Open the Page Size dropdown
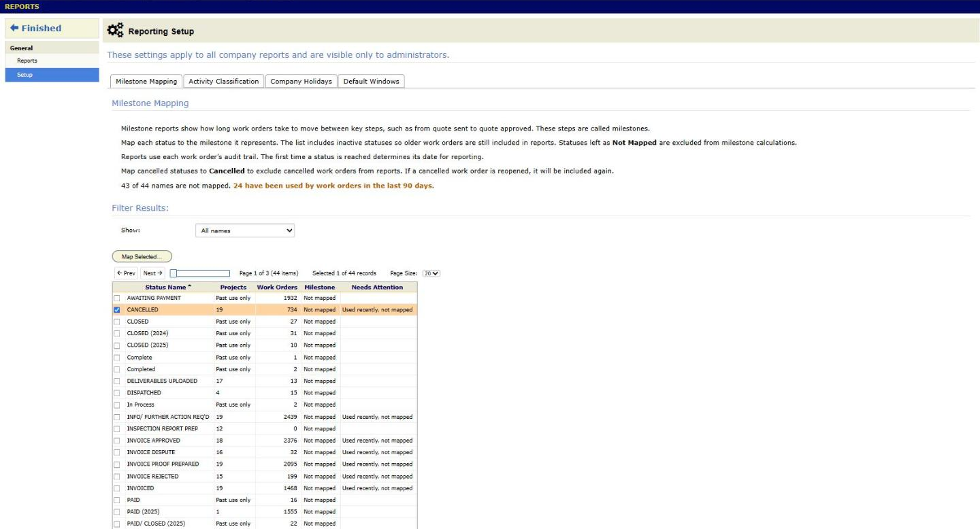980x529 pixels. (x=431, y=273)
